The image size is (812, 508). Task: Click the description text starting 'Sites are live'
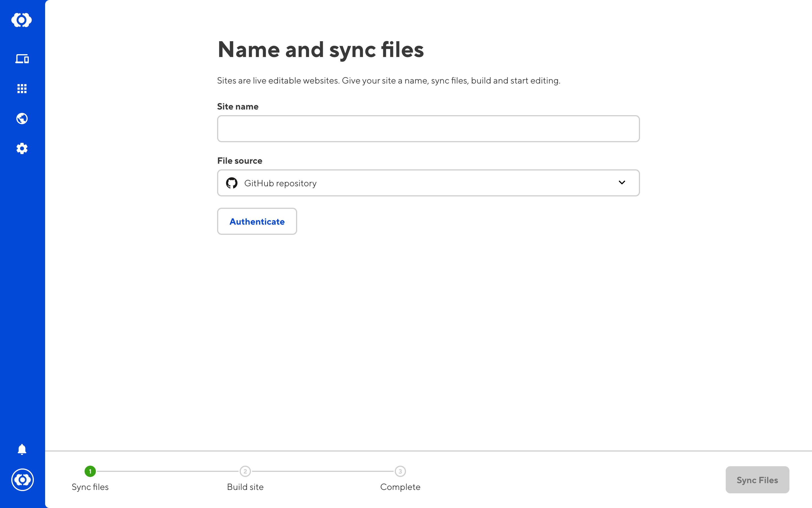click(x=389, y=81)
